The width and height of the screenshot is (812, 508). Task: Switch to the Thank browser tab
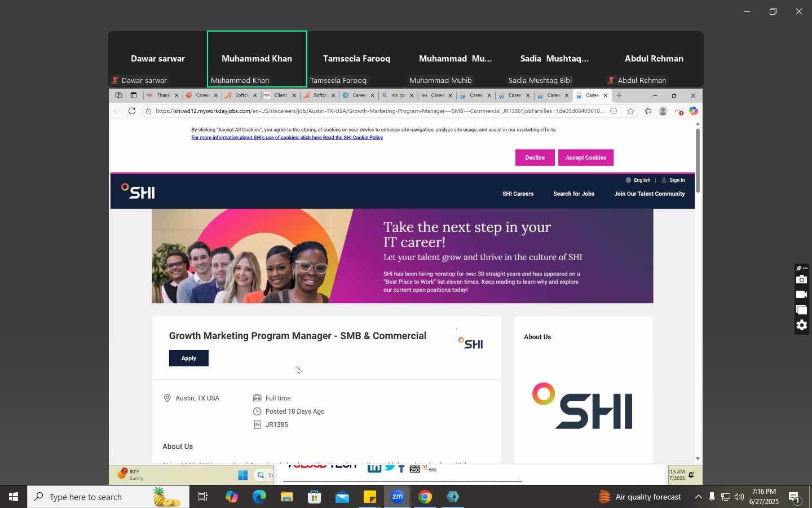coord(162,95)
